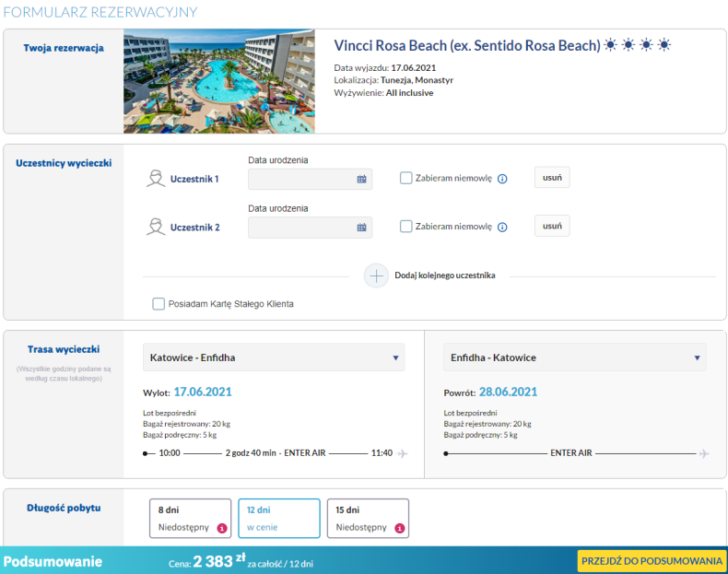The height and width of the screenshot is (574, 728).
Task: Click the price 2 383 zł
Action: pyautogui.click(x=219, y=561)
